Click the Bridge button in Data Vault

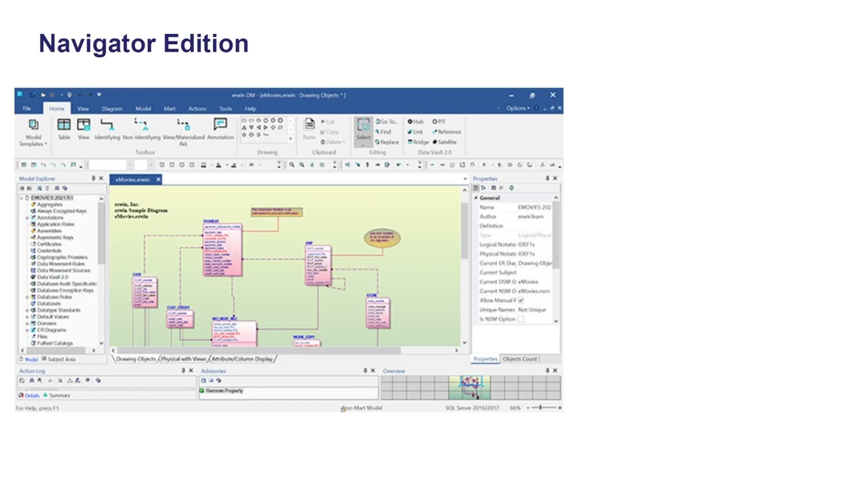pyautogui.click(x=418, y=142)
